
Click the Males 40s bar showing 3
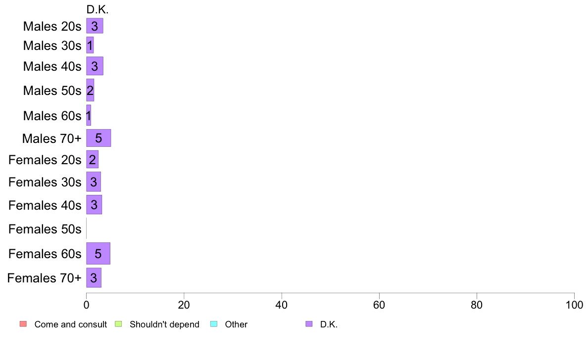pos(95,66)
